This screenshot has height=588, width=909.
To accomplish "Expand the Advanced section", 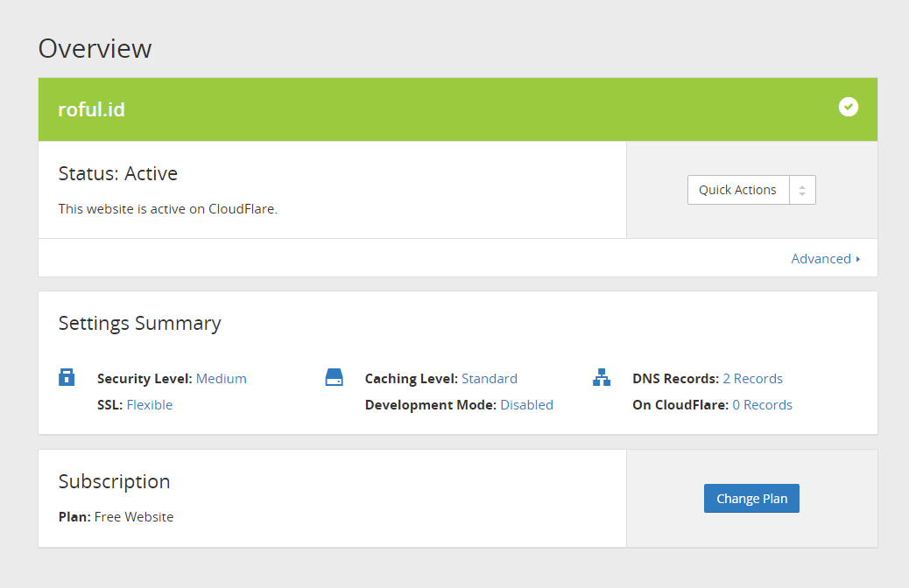I will click(x=825, y=259).
